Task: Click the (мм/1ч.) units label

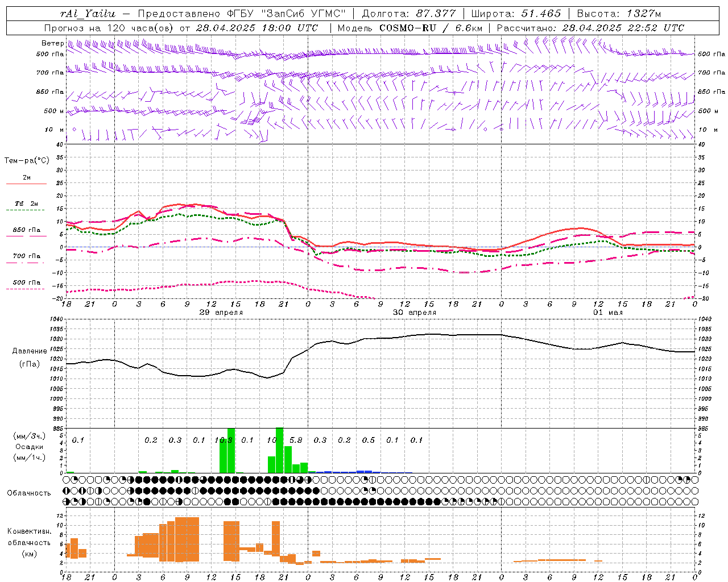Action: (30, 458)
